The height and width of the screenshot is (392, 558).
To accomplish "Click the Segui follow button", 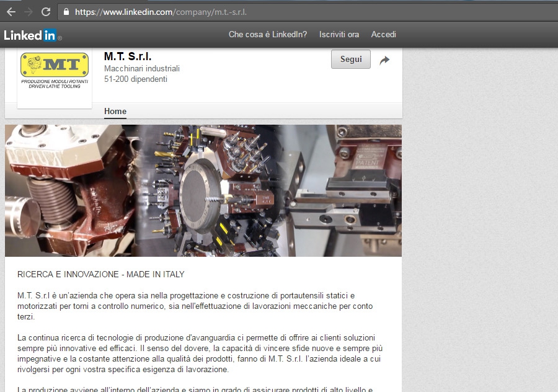I will (x=351, y=59).
